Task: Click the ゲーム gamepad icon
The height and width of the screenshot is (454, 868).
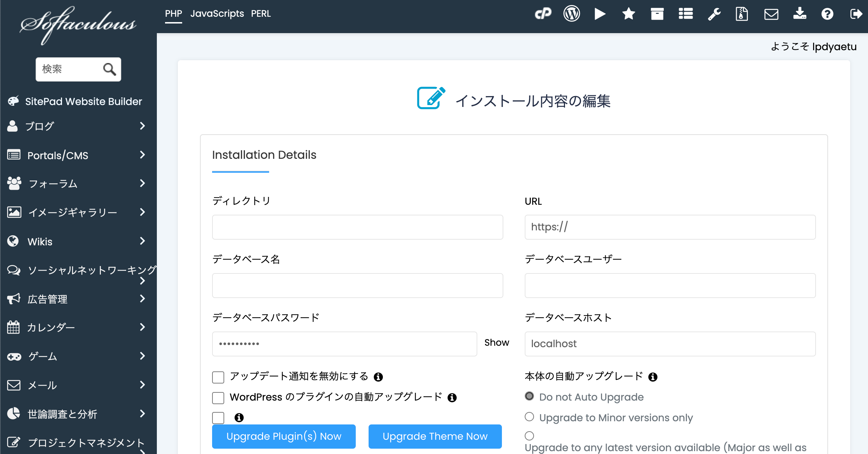Action: pyautogui.click(x=14, y=356)
